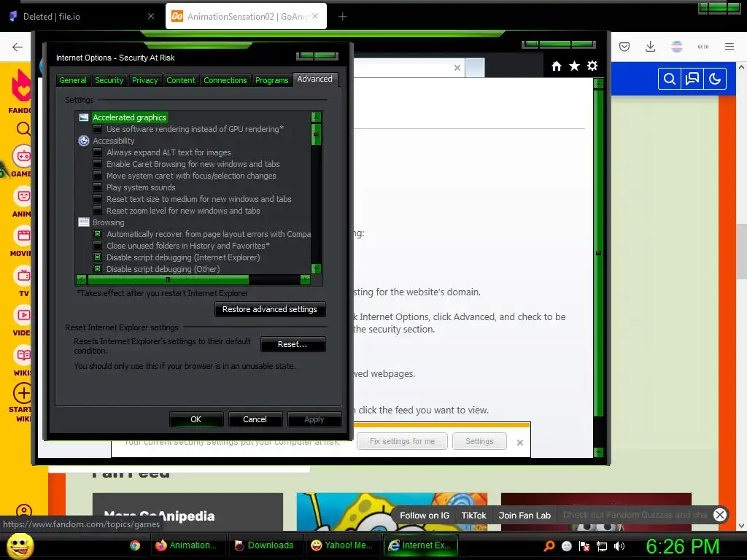This screenshot has height=560, width=747.
Task: Cancel the Internet Options dialog
Action: click(x=255, y=419)
